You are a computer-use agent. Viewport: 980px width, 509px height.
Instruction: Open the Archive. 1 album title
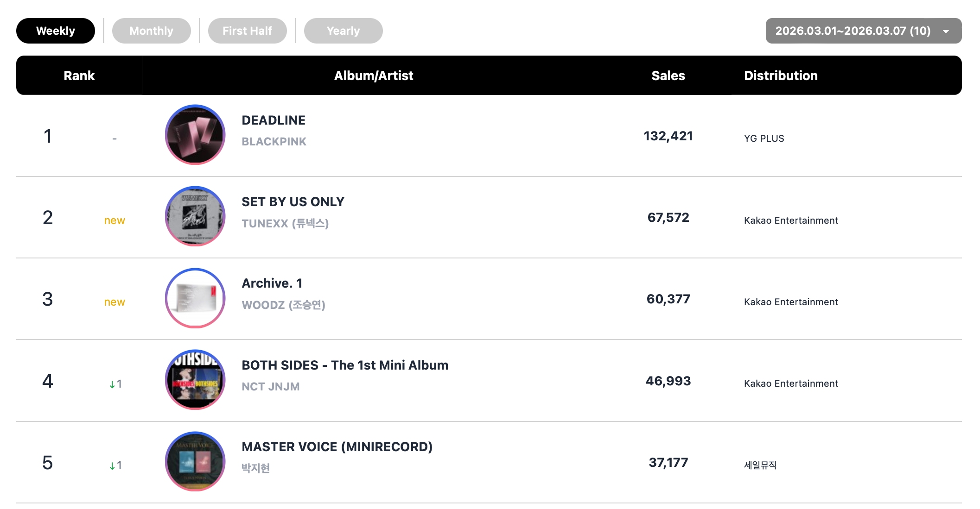[272, 283]
